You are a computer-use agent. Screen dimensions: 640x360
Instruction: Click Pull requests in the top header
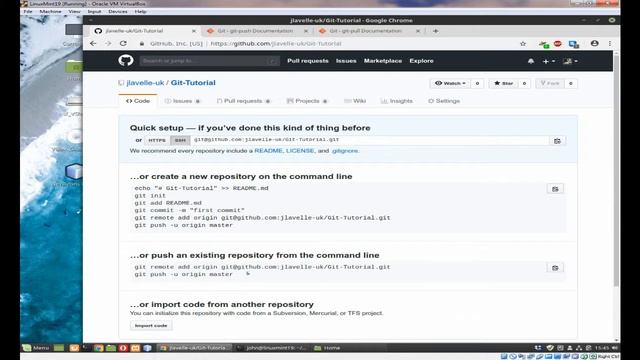pyautogui.click(x=308, y=61)
